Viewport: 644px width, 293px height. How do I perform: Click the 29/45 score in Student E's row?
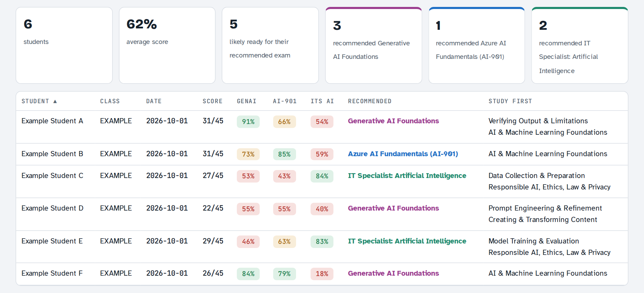[x=213, y=241]
